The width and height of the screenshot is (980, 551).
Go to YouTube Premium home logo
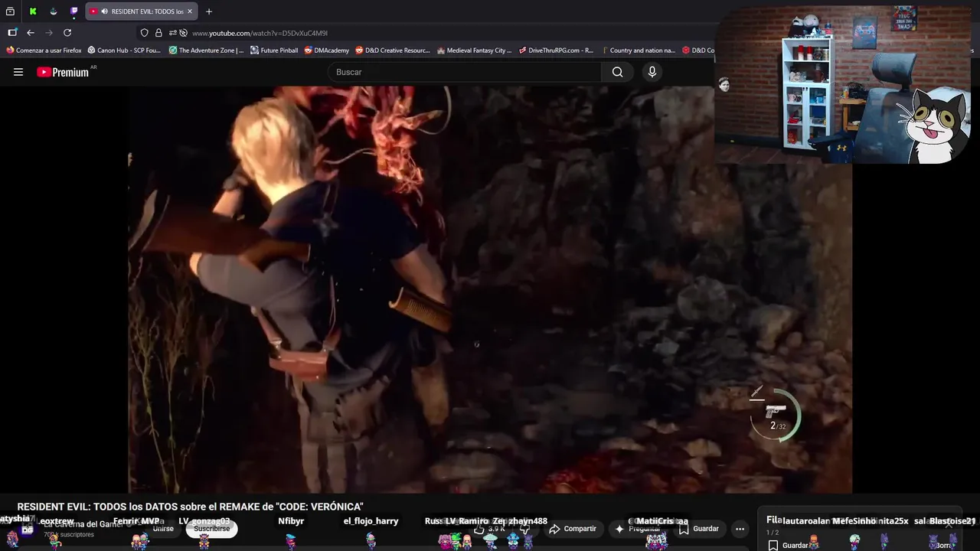(63, 72)
